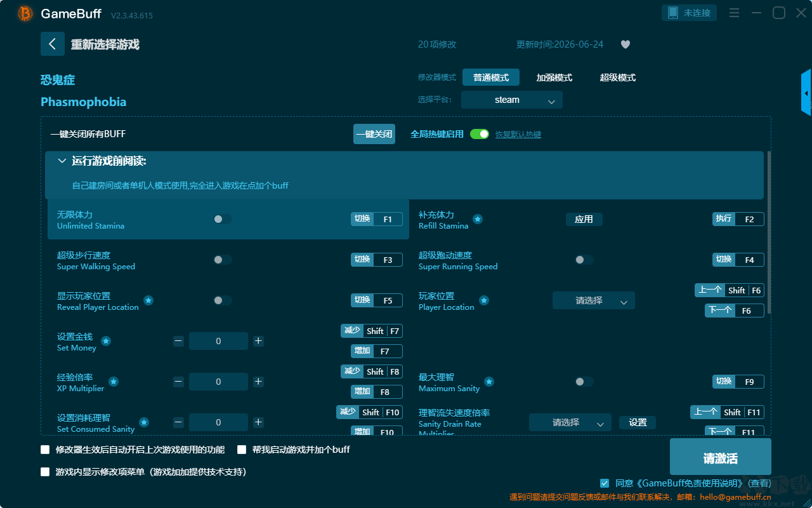Click the (查看) link for the disclaimer
812x508 pixels.
tap(758, 483)
